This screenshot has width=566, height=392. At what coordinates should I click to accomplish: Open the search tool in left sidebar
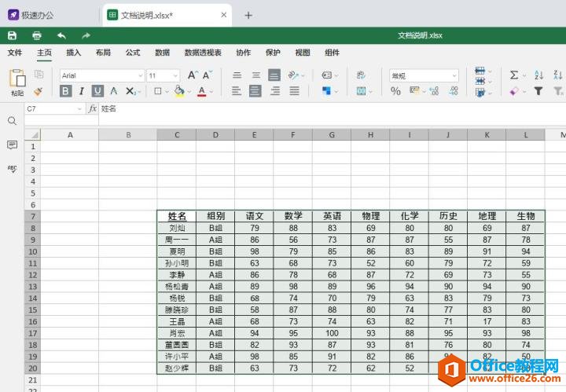coord(12,121)
